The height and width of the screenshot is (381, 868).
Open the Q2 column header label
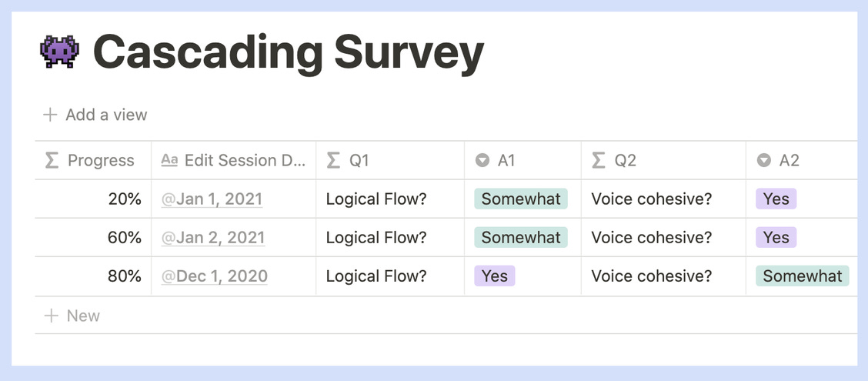pos(625,161)
